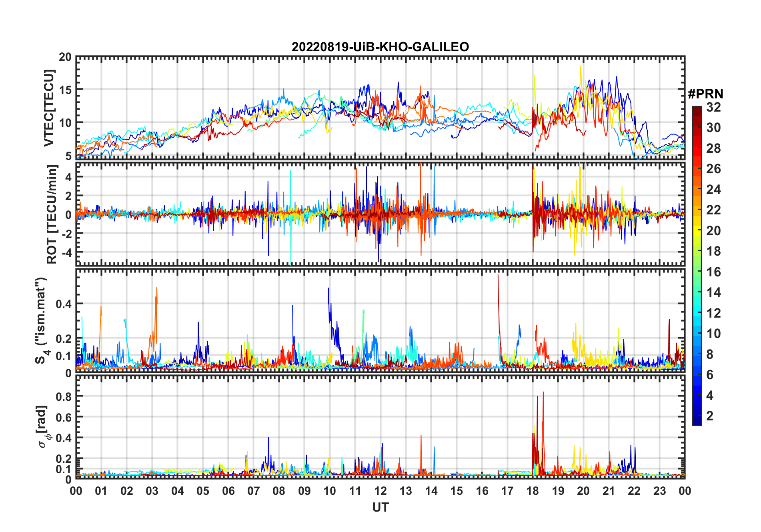Click x-axis hour tick label 07
Viewport: 761px width, 532px height.
pyautogui.click(x=254, y=491)
